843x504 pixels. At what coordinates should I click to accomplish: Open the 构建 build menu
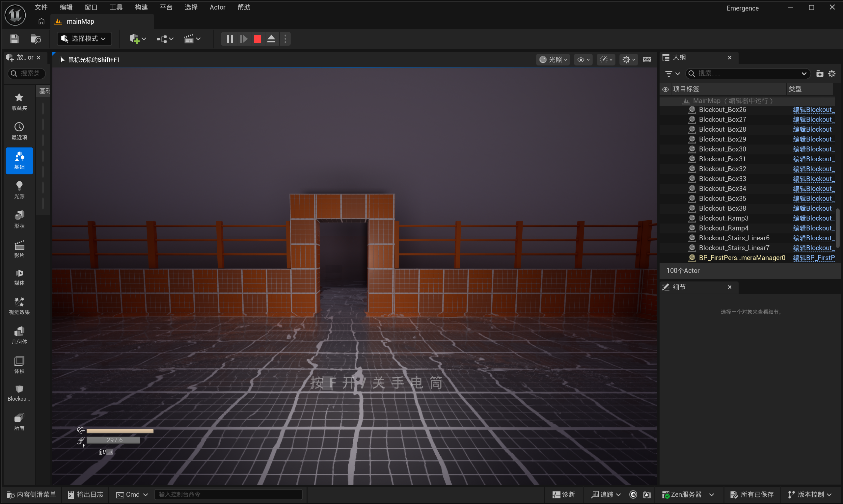pyautogui.click(x=141, y=7)
